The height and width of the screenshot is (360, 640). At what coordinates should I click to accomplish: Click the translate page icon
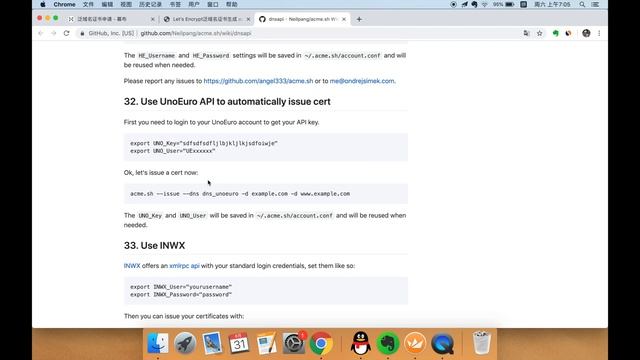click(527, 33)
